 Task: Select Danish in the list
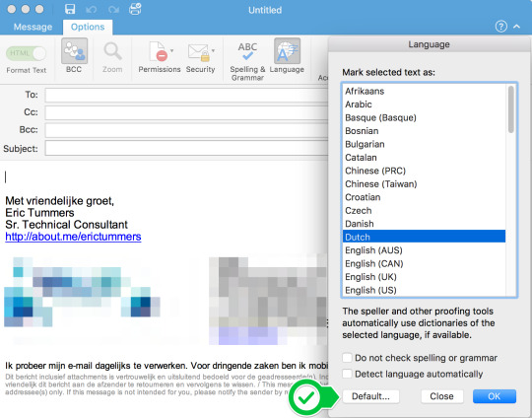pos(424,224)
